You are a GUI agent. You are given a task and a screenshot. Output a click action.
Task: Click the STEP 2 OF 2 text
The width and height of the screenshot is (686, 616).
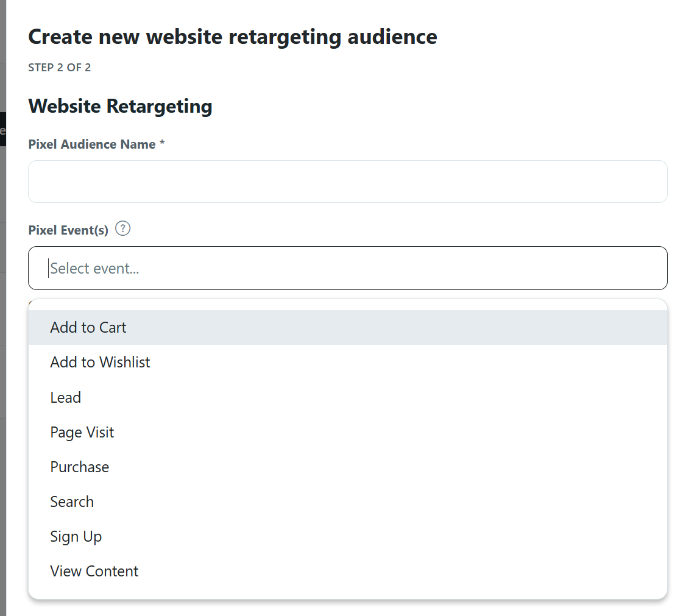(x=60, y=68)
